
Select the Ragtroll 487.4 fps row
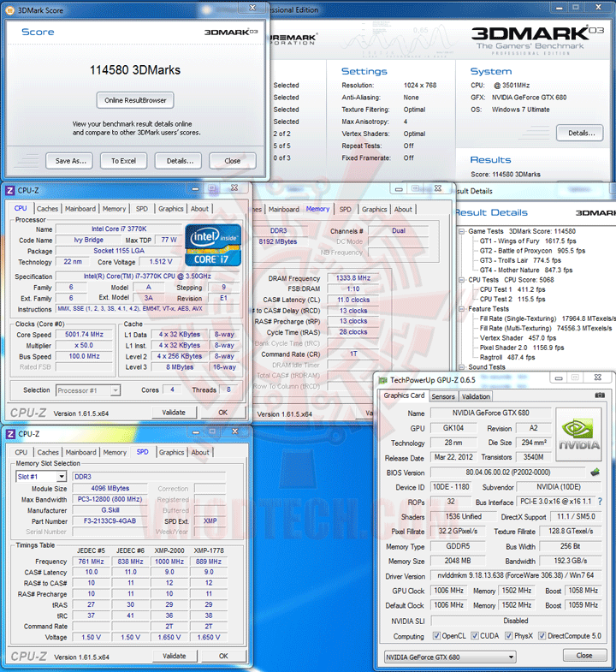click(x=507, y=357)
